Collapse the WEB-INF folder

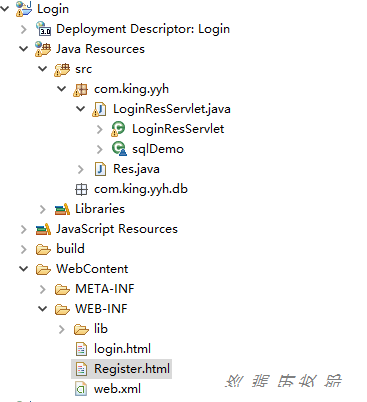43,309
